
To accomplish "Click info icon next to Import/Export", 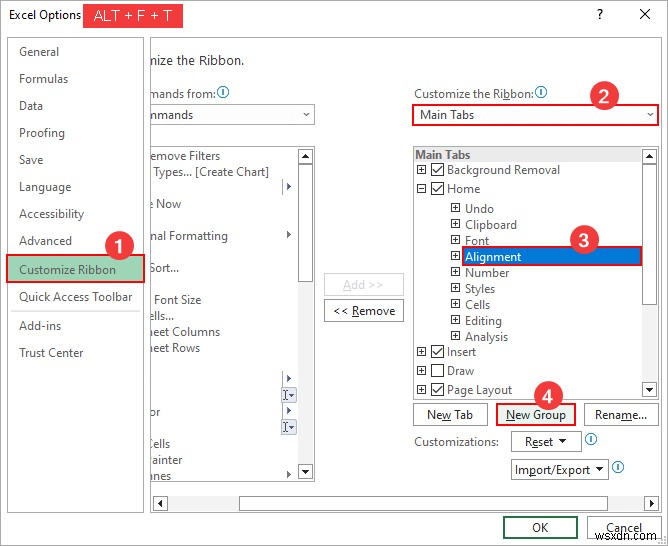I will click(x=618, y=467).
